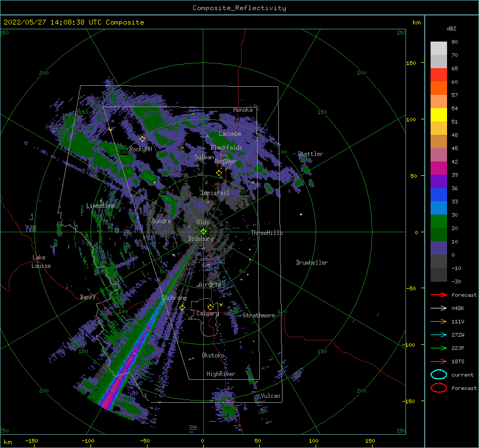Click the Sundre city label
This screenshot has width=479, height=448.
pos(161,221)
